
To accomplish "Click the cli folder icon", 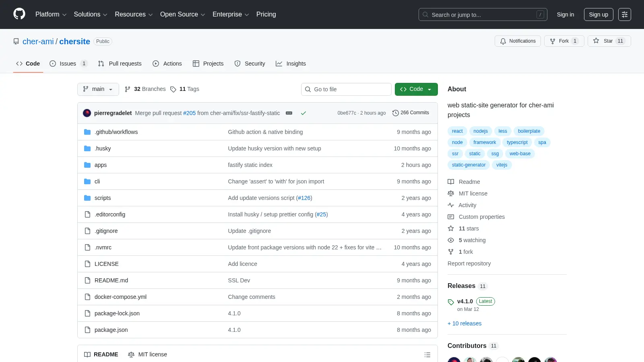I will pos(87,181).
